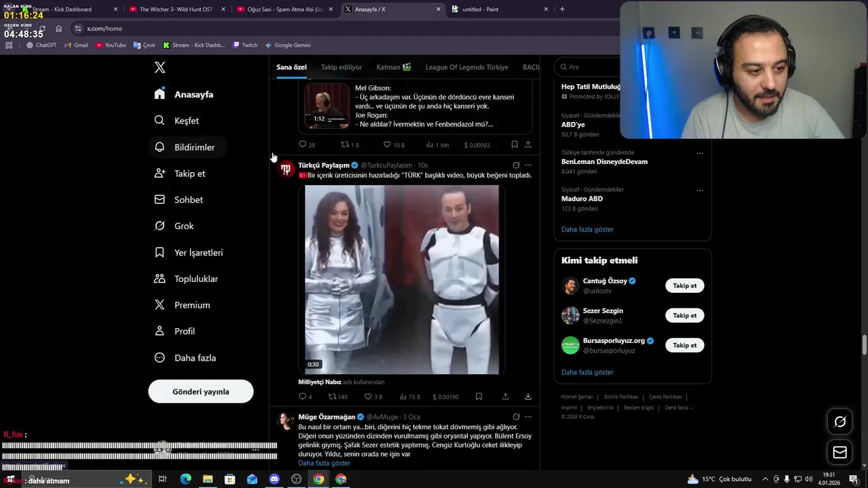
Task: Open Grok actions on Türkçü Paylaşım post
Action: (x=516, y=165)
